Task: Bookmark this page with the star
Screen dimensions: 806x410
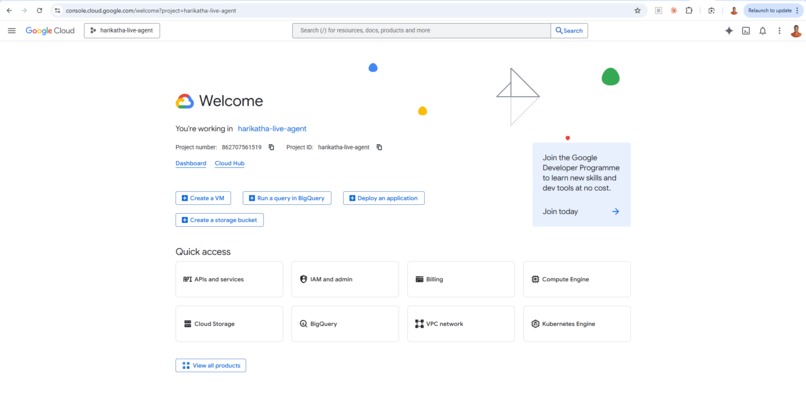Action: (637, 10)
